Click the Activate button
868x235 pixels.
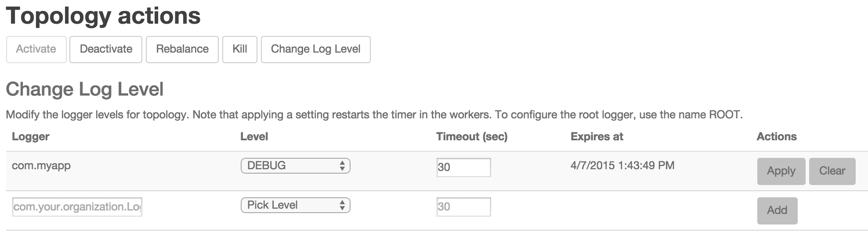click(36, 49)
